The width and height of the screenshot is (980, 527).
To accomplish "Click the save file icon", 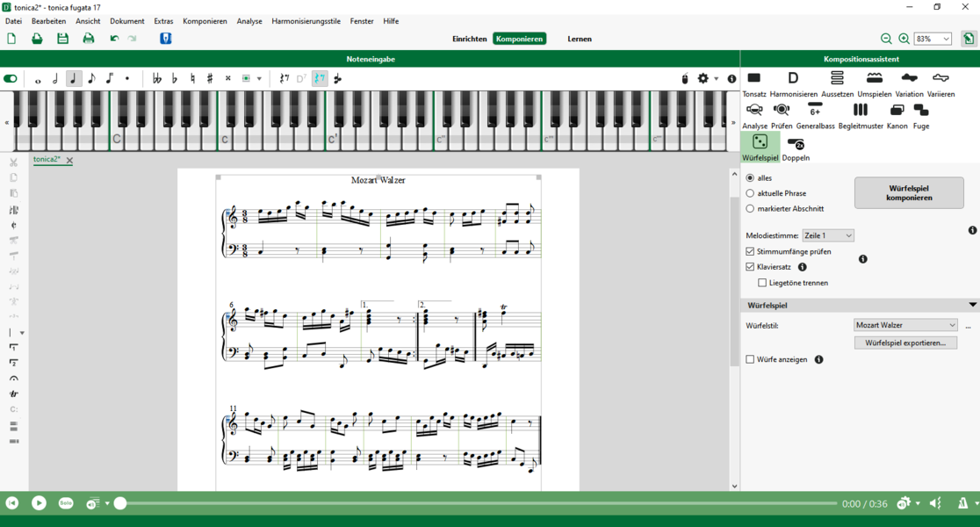I will tap(62, 39).
